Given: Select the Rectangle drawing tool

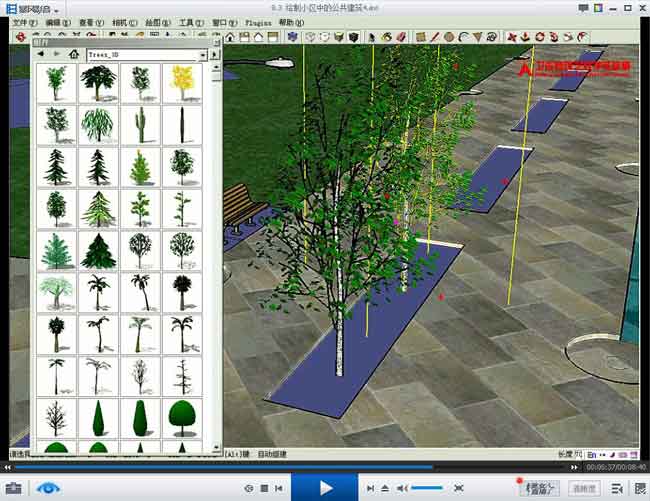Looking at the screenshot, I should click(421, 37).
